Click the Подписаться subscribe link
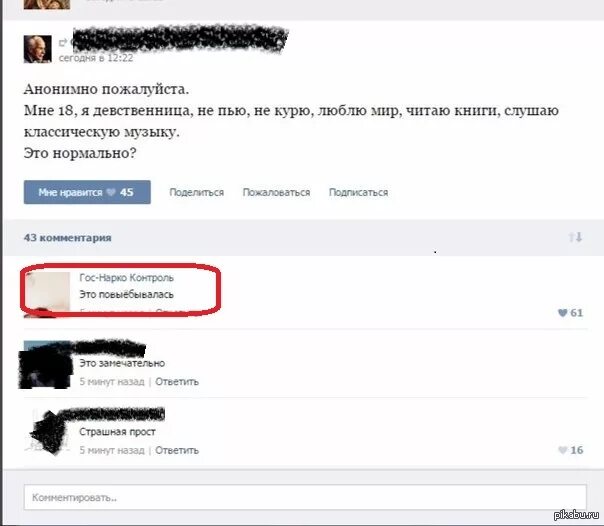The height and width of the screenshot is (526, 604). [x=358, y=192]
